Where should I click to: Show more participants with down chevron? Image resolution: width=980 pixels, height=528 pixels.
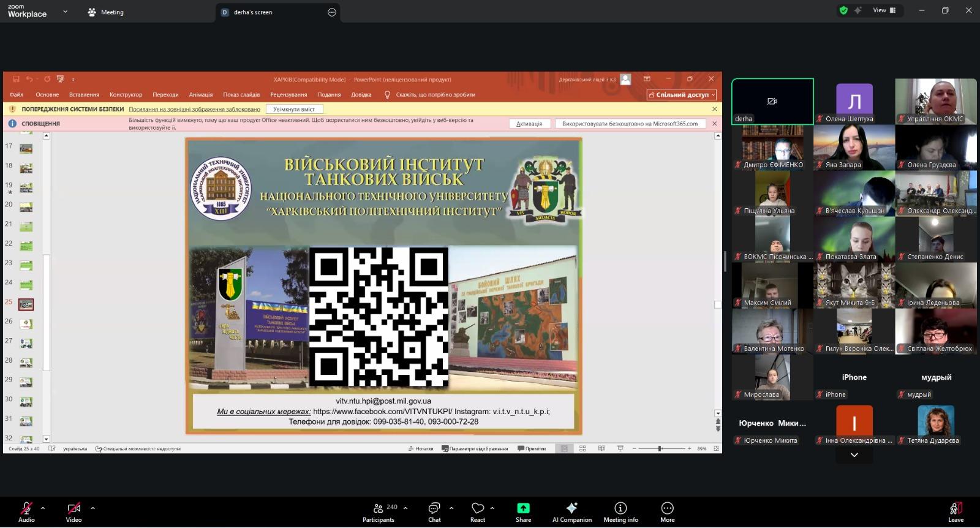854,455
